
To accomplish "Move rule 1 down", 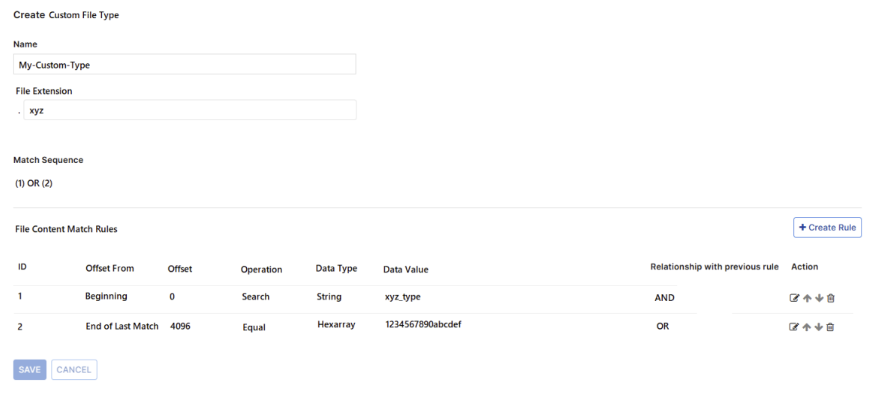I will 818,298.
